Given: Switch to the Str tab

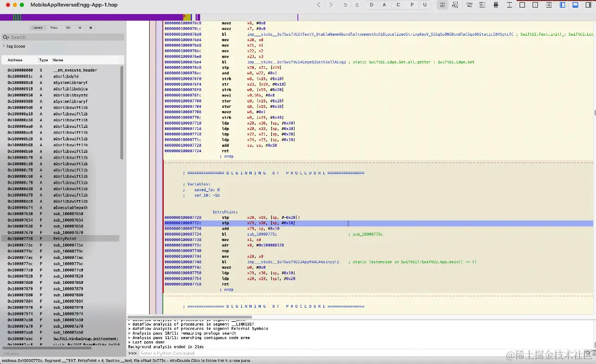Looking at the screenshot, I should point(68,28).
